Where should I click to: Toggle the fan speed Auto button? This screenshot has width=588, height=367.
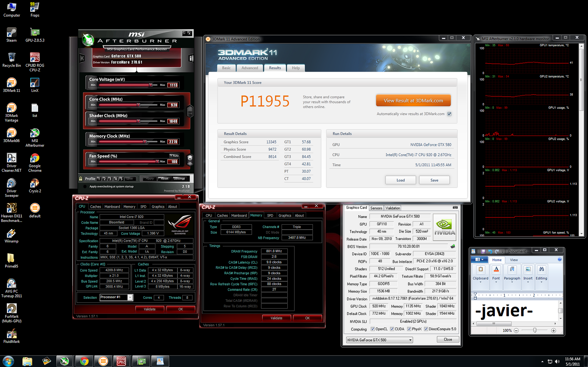(x=174, y=156)
